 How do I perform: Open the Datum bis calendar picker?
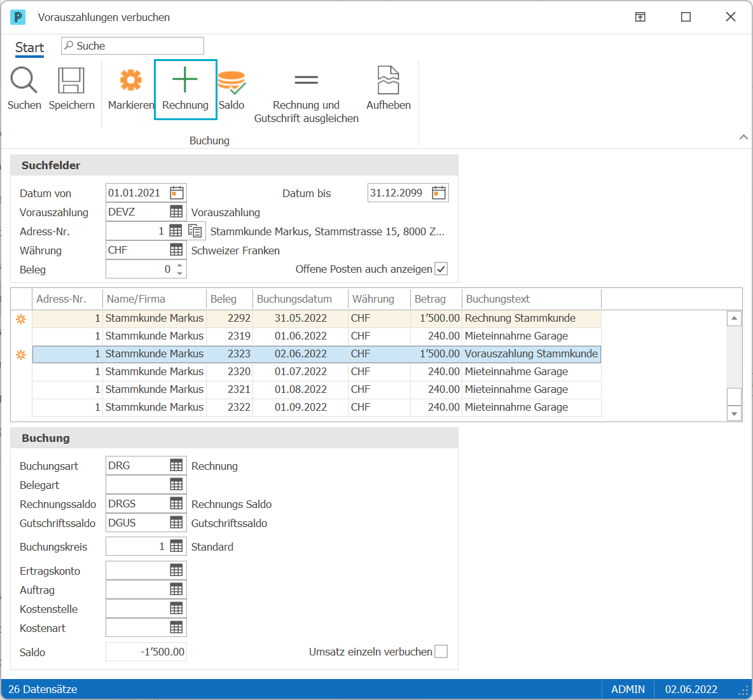tap(438, 193)
